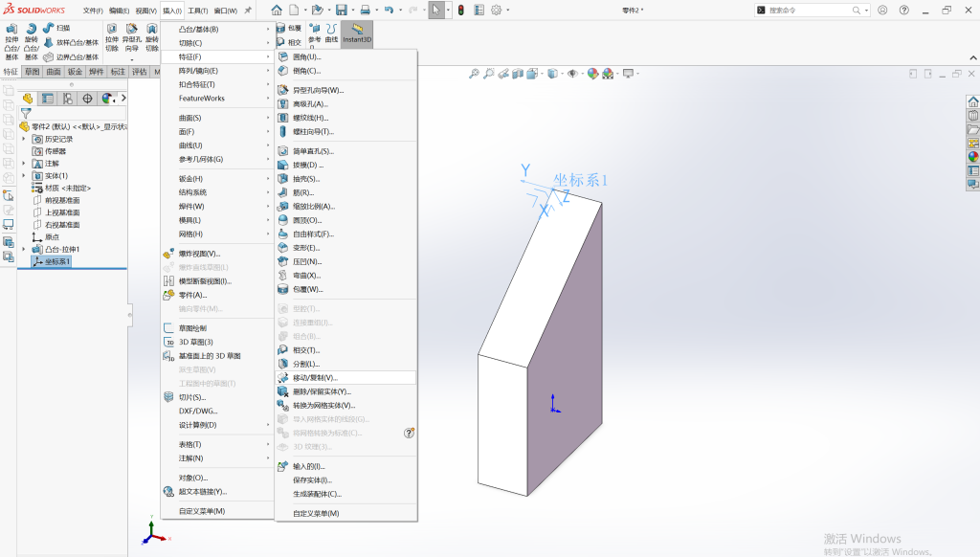Click the Apply Scene icon in view toolbar

pyautogui.click(x=608, y=74)
